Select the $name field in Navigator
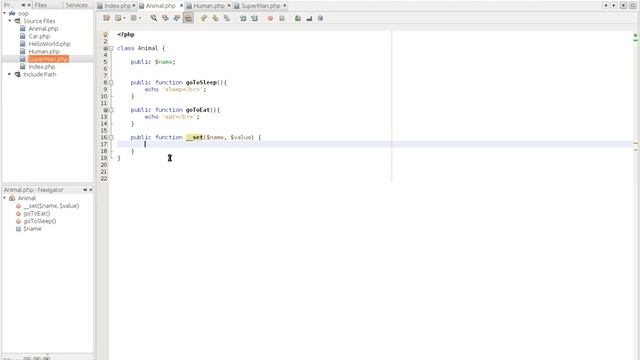The height and width of the screenshot is (360, 640). click(x=32, y=229)
